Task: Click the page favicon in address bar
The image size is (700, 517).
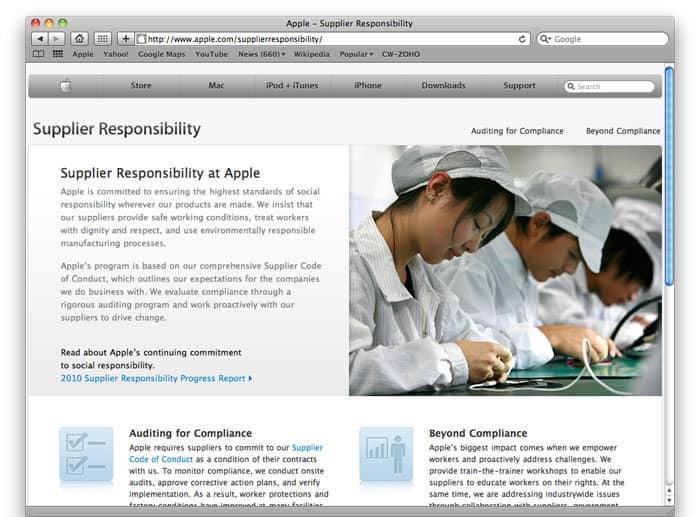Action: (141, 39)
